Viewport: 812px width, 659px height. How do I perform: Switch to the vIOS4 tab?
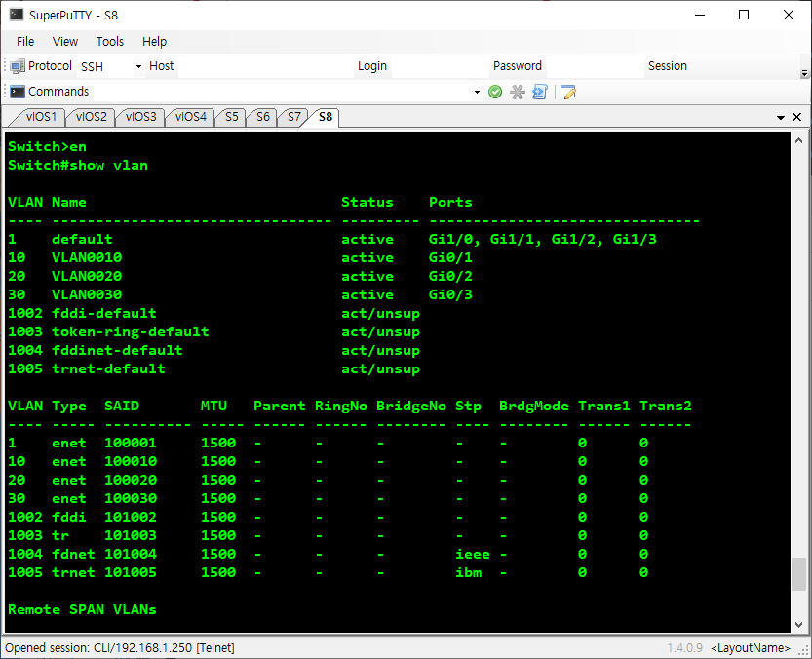190,117
